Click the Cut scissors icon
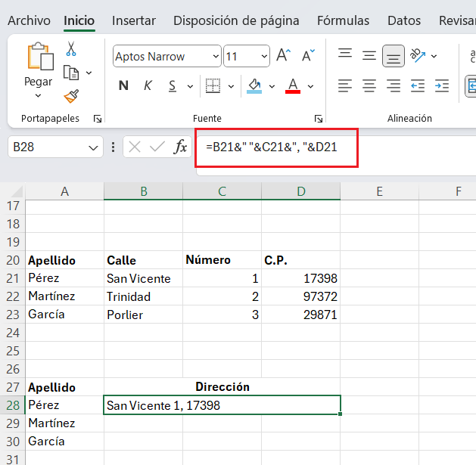This screenshot has width=476, height=465. click(x=71, y=49)
